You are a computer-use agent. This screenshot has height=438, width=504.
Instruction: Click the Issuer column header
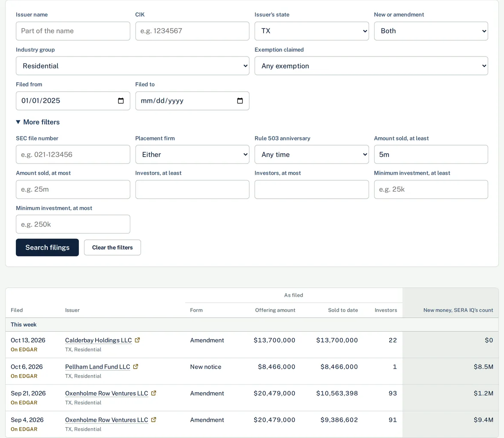(72, 310)
